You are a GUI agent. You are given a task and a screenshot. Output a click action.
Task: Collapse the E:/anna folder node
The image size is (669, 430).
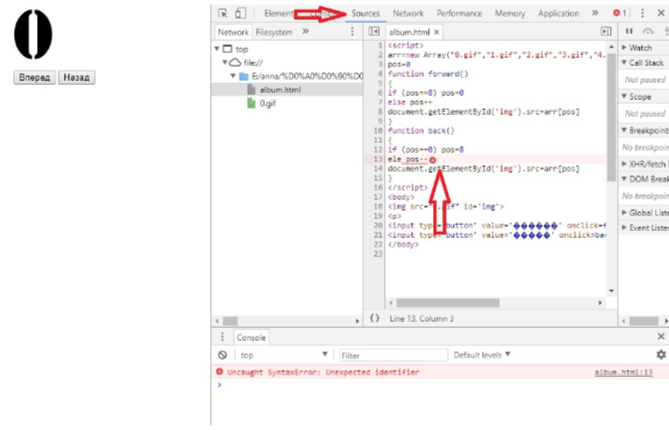coord(233,76)
